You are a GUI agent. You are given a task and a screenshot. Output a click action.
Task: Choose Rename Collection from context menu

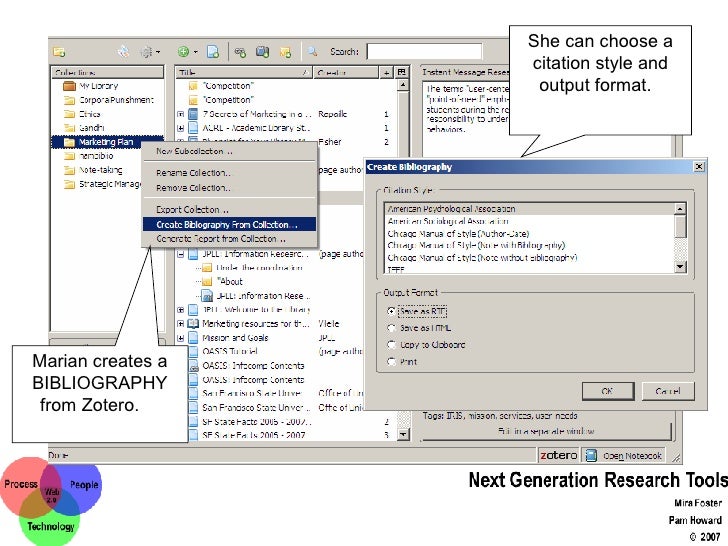click(230, 173)
